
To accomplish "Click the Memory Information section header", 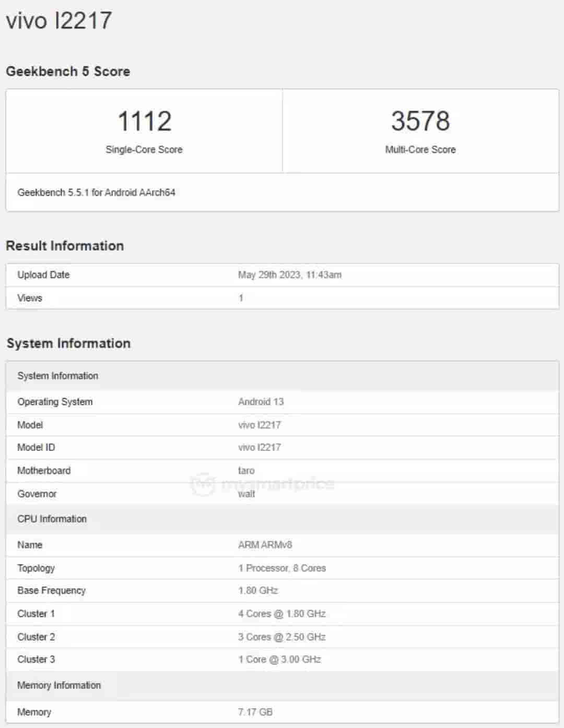I will 59,685.
